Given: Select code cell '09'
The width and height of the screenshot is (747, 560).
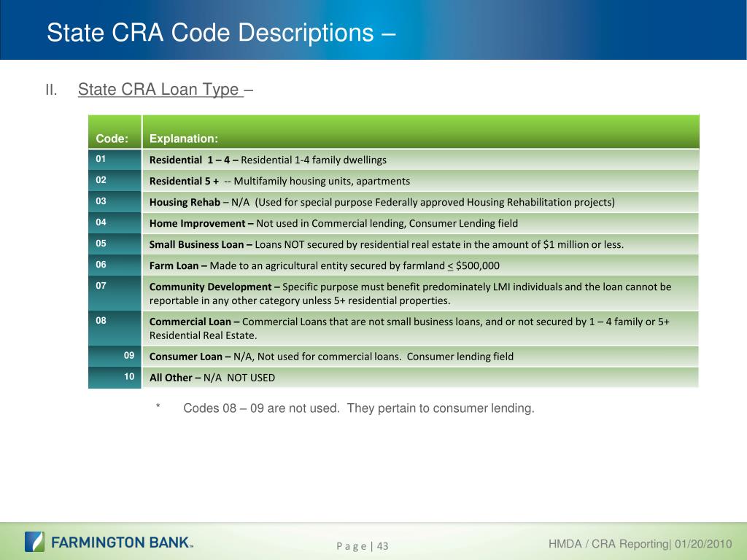Looking at the screenshot, I should (x=115, y=356).
